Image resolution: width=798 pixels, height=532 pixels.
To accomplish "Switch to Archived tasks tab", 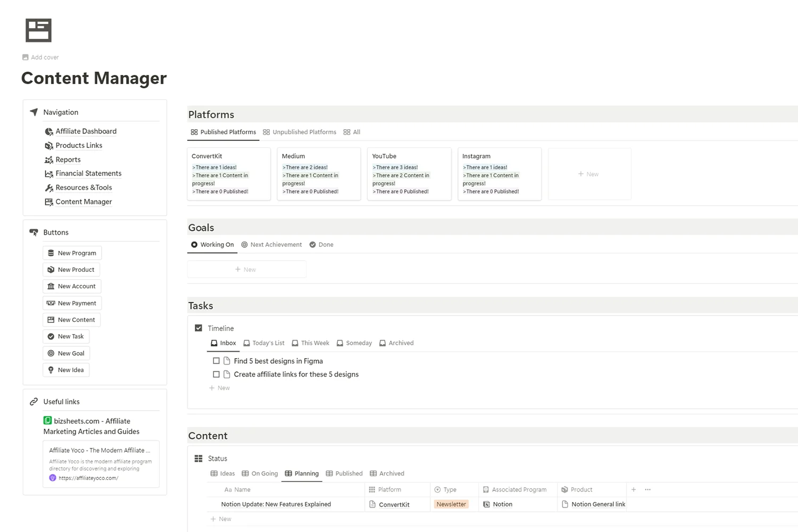I will pos(396,343).
